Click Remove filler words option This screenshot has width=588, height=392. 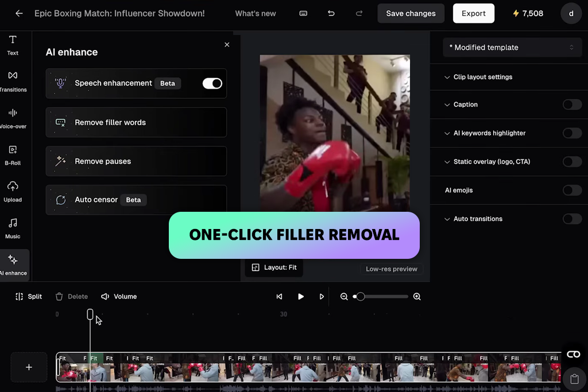pyautogui.click(x=136, y=123)
